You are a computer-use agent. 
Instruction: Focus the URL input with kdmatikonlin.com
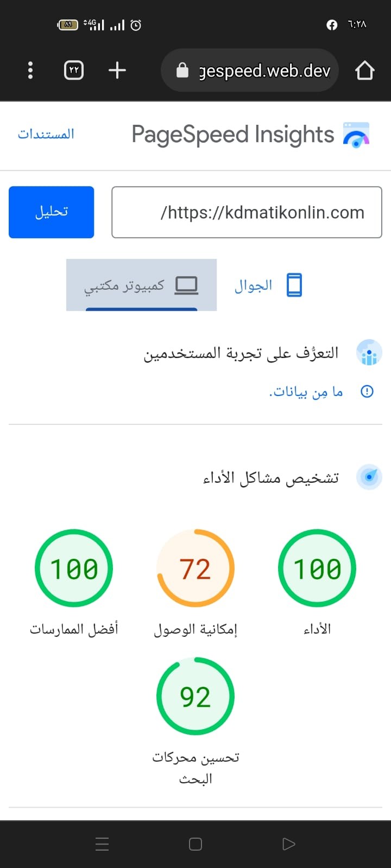pos(247,212)
